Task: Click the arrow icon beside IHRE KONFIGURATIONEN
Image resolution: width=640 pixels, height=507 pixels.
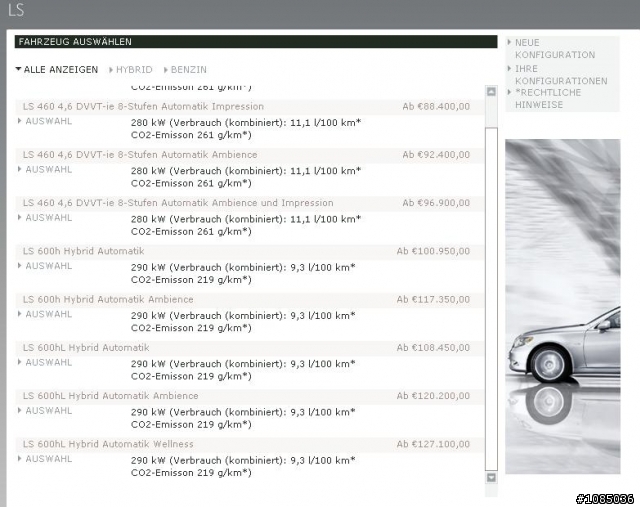Action: tap(509, 68)
